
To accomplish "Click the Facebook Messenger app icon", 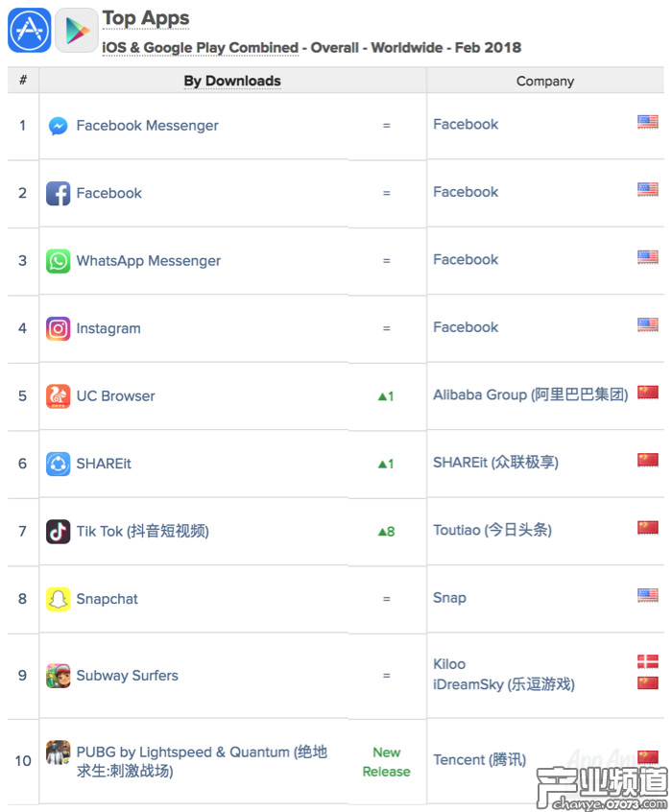I will 59,126.
